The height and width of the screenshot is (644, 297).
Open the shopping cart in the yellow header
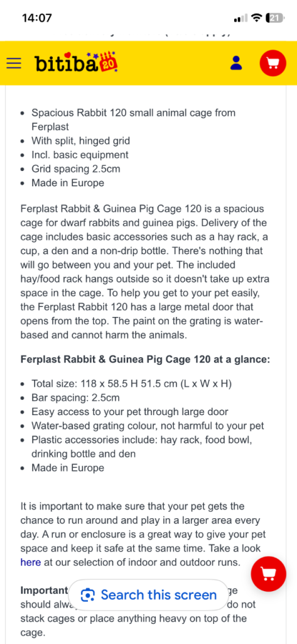(273, 63)
